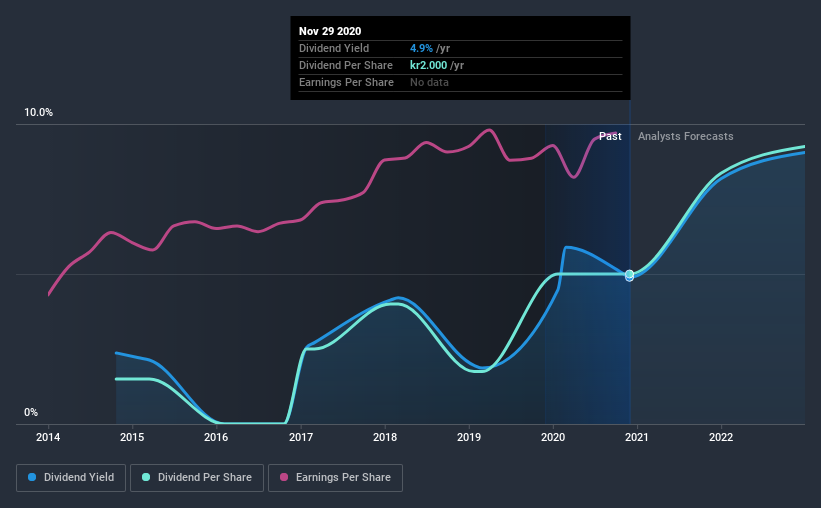Click the 2019 x-axis label
Image resolution: width=821 pixels, height=508 pixels.
coord(469,437)
